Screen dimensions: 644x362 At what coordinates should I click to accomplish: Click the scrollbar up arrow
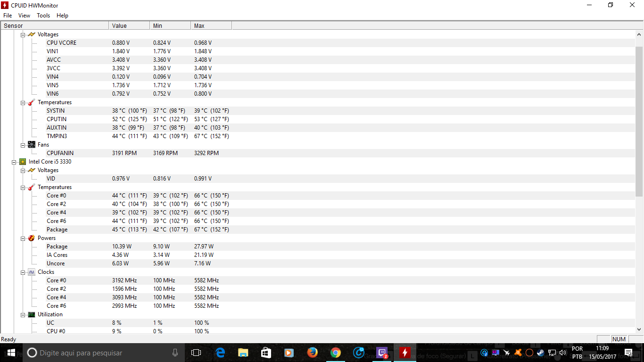pos(639,34)
